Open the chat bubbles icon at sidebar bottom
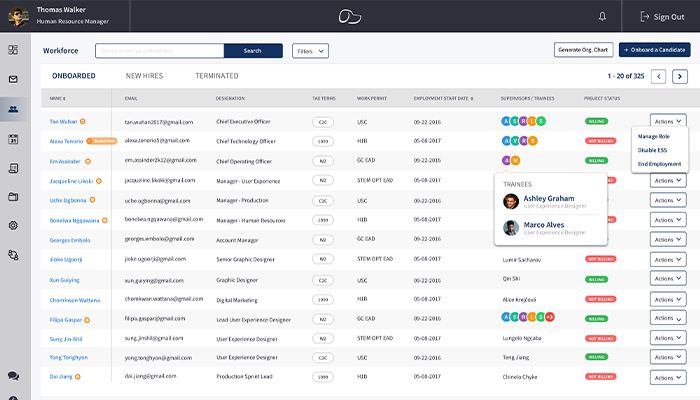This screenshot has width=700, height=400. coord(13,376)
